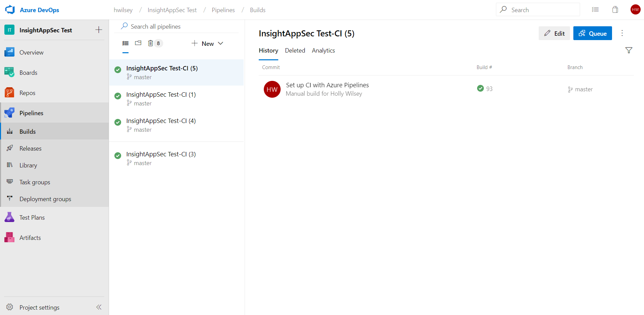Click the filter funnel icon
The image size is (644, 315).
pyautogui.click(x=629, y=51)
